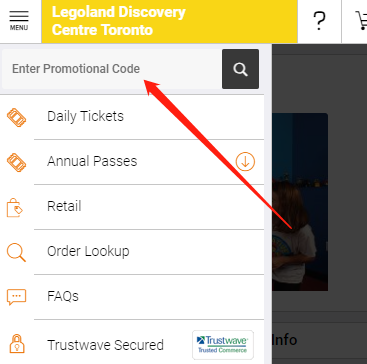
Task: Click the Order Lookup magnifier icon
Action: click(16, 253)
